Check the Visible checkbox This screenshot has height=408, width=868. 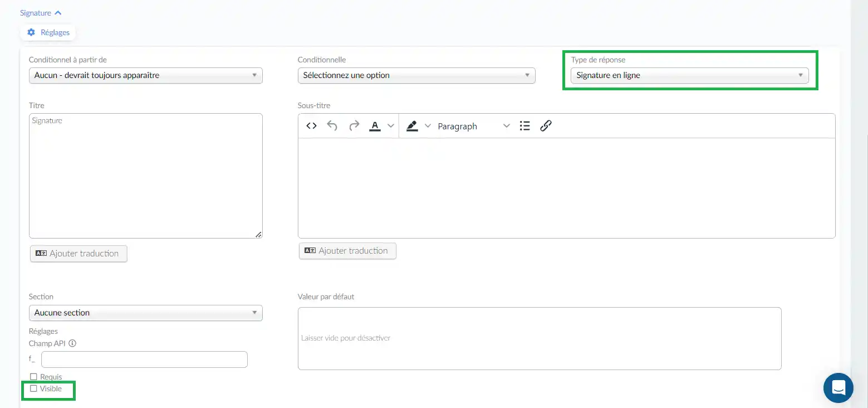pos(33,388)
